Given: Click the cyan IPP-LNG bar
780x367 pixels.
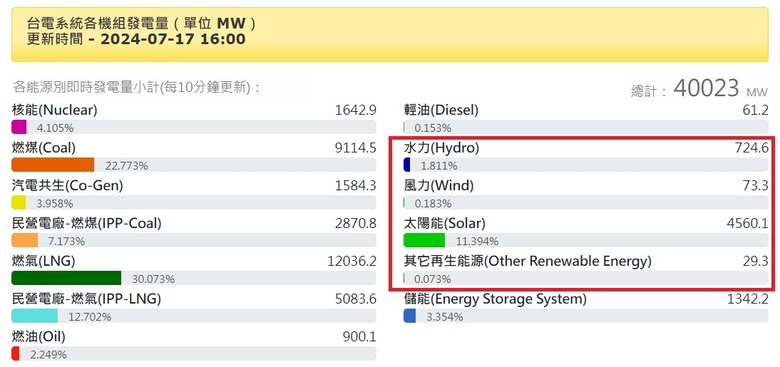Looking at the screenshot, I should pos(34,316).
